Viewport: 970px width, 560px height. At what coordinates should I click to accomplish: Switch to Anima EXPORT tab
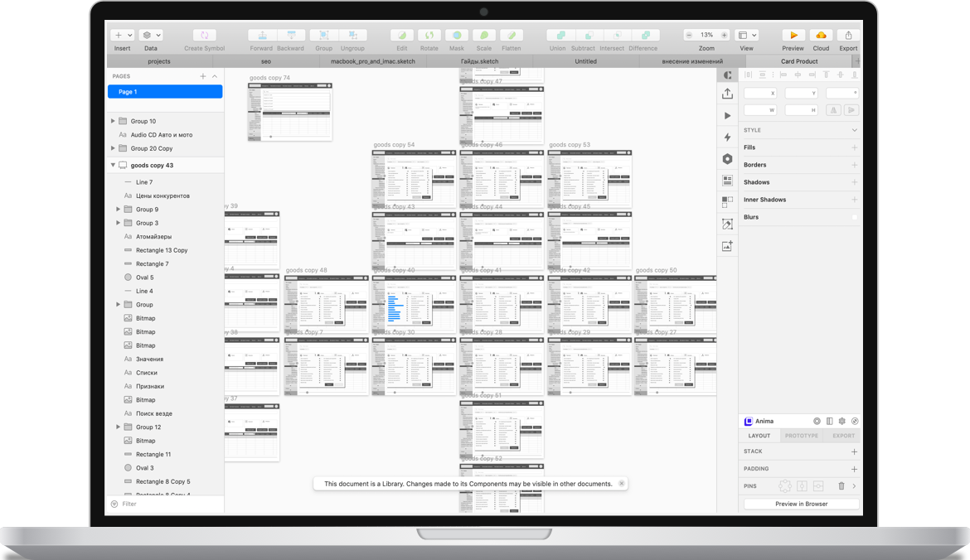click(x=843, y=436)
